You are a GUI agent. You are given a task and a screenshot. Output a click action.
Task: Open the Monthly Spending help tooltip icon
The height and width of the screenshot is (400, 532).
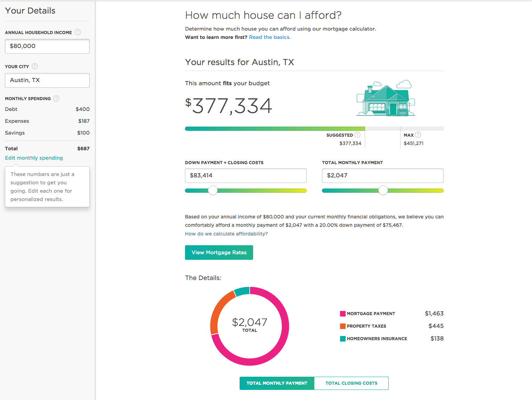(56, 99)
